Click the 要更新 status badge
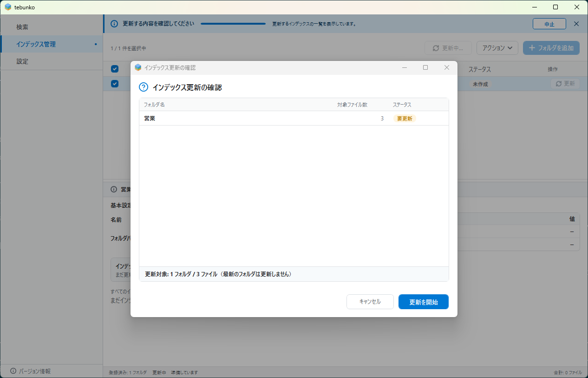The width and height of the screenshot is (588, 378). (405, 119)
